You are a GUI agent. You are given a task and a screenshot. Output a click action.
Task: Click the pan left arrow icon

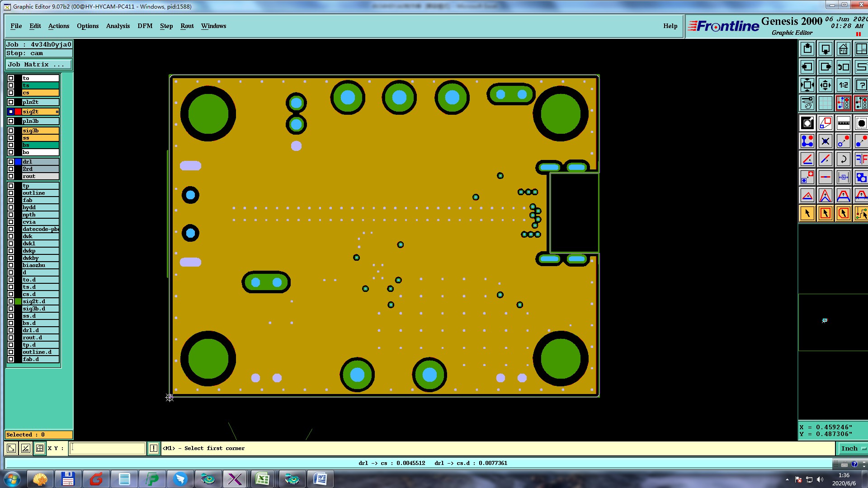(x=807, y=67)
